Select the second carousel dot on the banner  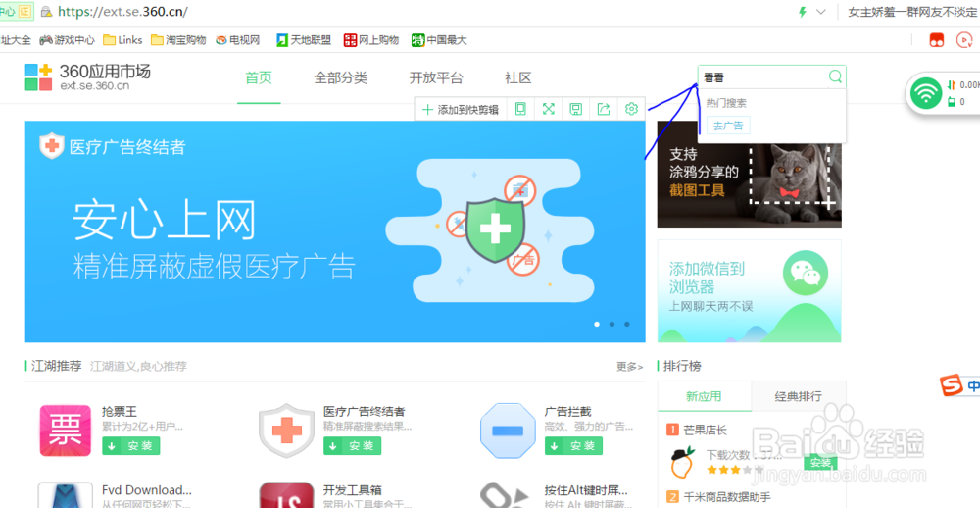(x=612, y=324)
